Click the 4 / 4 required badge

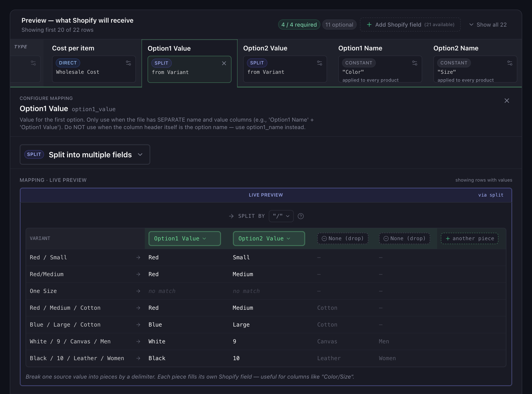pos(299,25)
